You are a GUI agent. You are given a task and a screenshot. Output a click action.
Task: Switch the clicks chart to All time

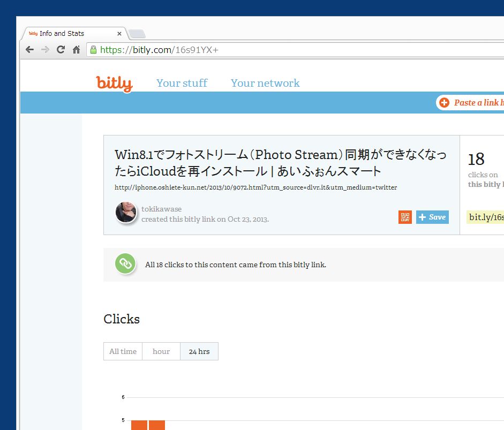[123, 351]
